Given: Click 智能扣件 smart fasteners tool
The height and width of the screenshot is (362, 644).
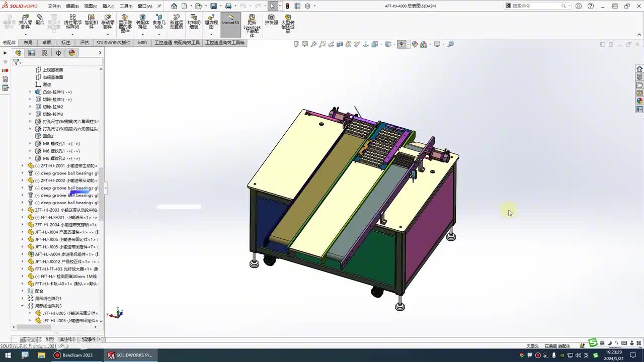Looking at the screenshot, I should click(x=92, y=22).
